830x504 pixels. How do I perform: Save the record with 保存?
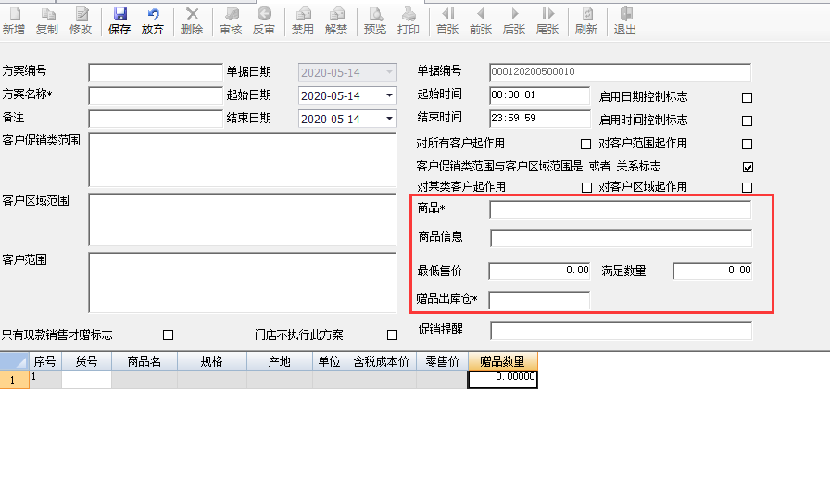[119, 21]
